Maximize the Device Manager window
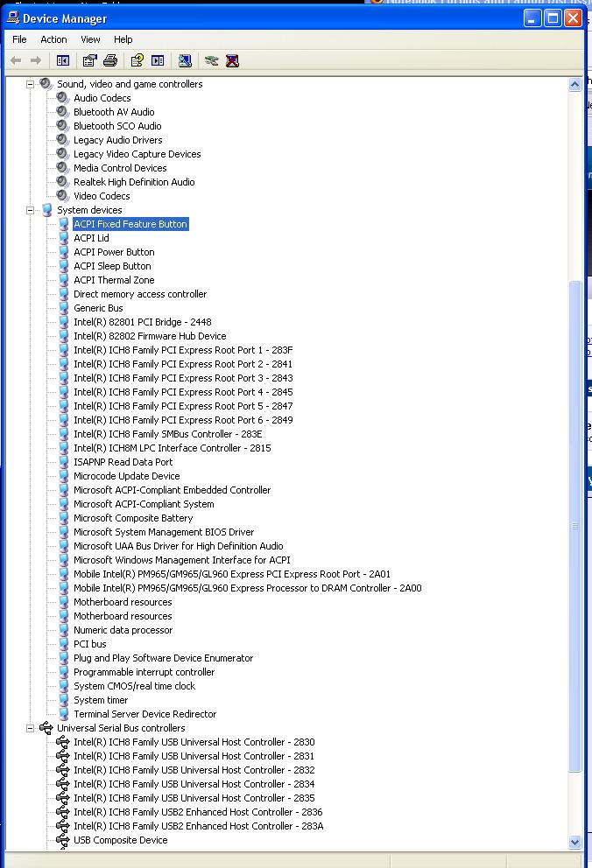This screenshot has height=868, width=592. coord(553,18)
